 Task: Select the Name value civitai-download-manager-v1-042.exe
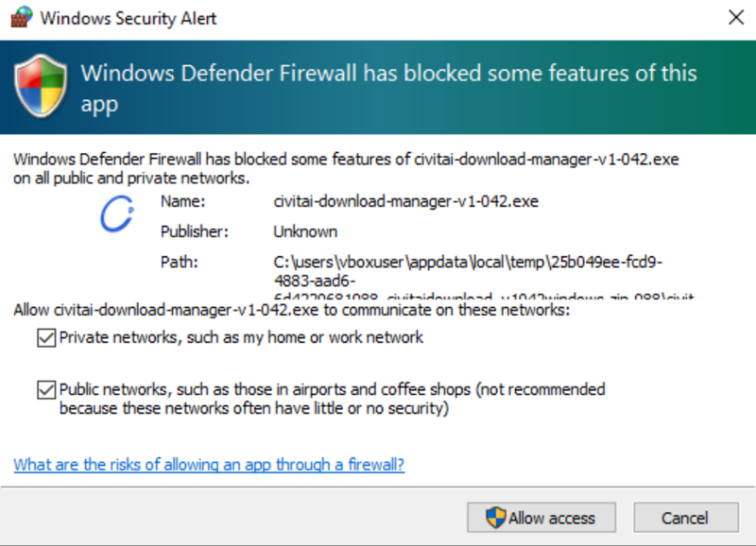405,201
